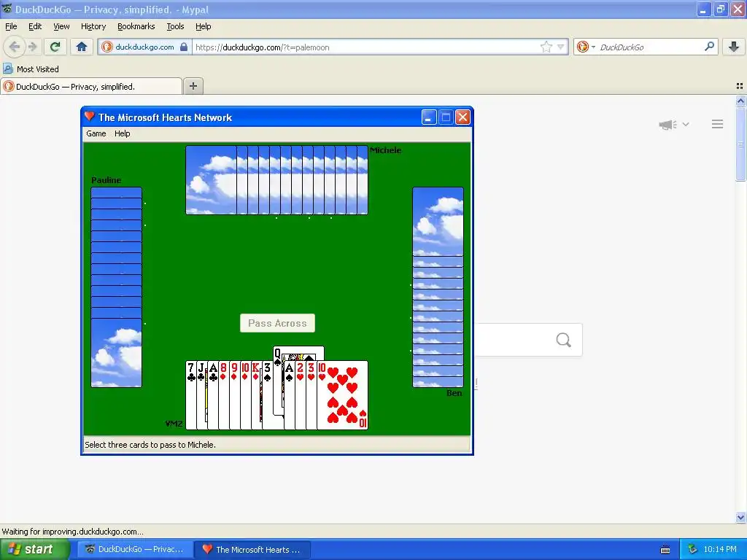
Task: Switch to Microsoft Hearts taskbar button
Action: click(x=252, y=549)
